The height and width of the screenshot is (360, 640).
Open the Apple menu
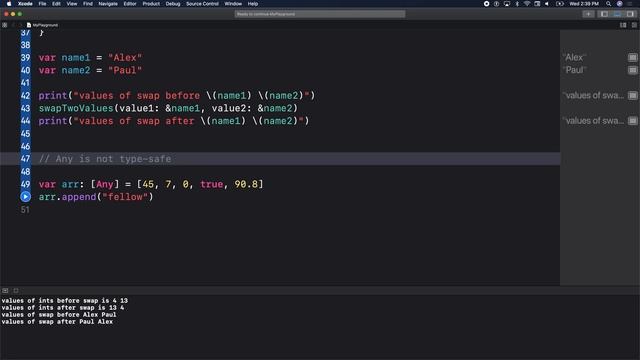coord(9,4)
